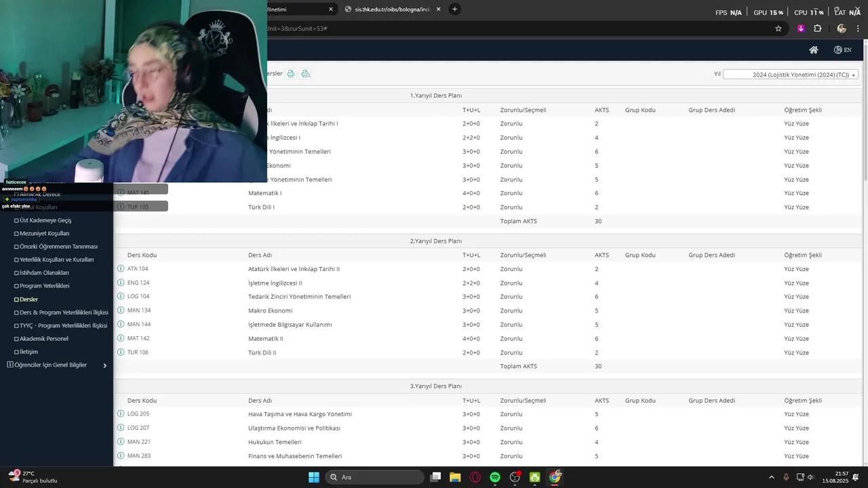Click course name İşletmede Bilgisayar Kullanımı
The image size is (868, 488).
pos(290,325)
